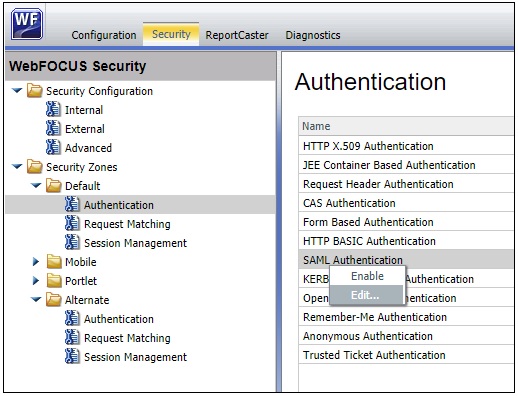Select the Advanced settings page icon

53,147
